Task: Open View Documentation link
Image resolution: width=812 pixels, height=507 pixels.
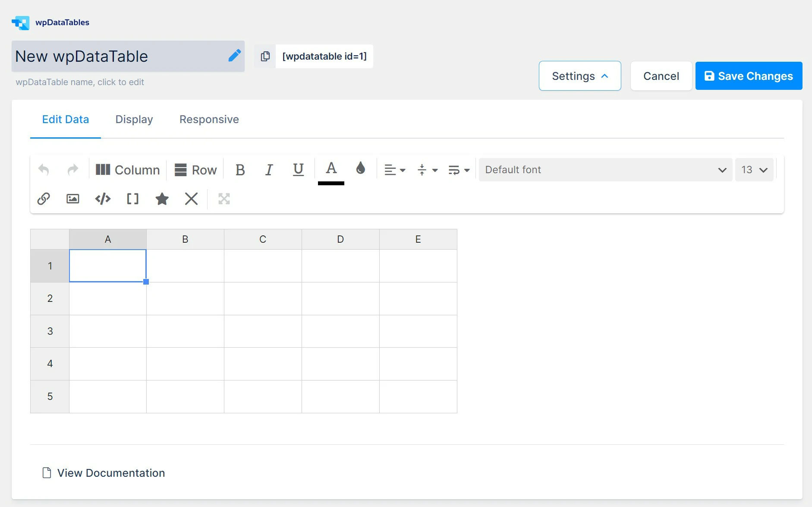Action: (104, 473)
